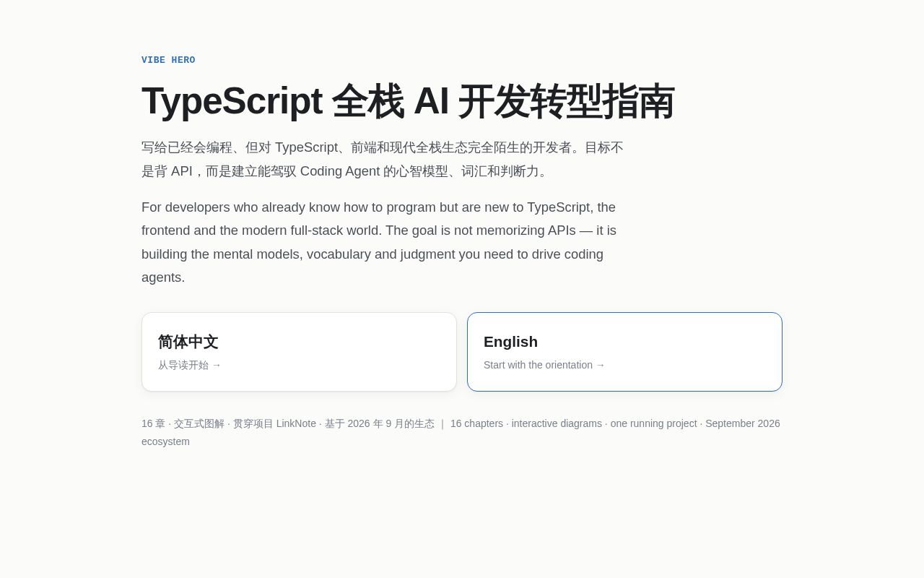Click the English paragraph starting For developers
This screenshot has width=924, height=578.
(x=380, y=242)
